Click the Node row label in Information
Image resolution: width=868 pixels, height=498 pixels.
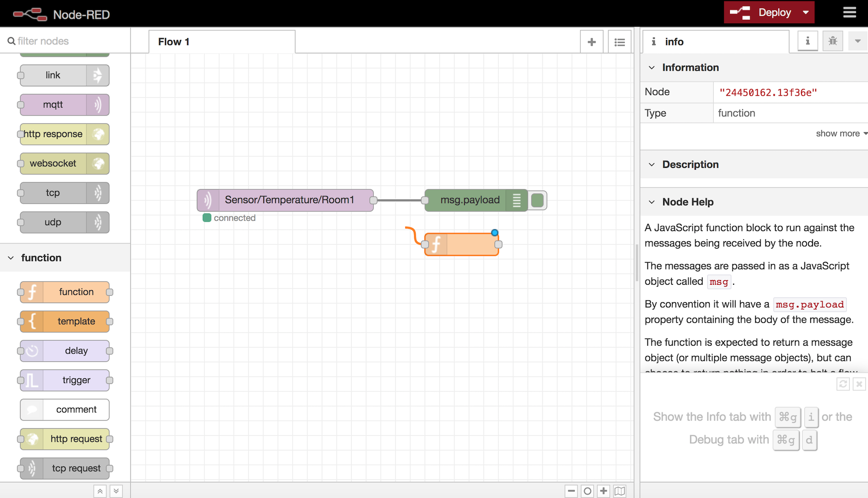pos(657,92)
